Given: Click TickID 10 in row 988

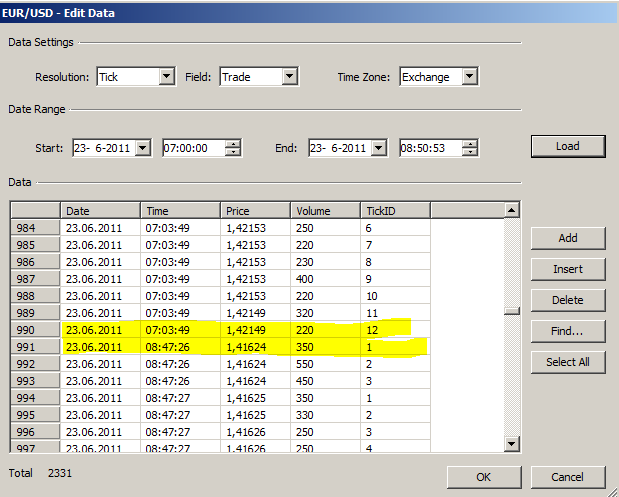Looking at the screenshot, I should (395, 296).
